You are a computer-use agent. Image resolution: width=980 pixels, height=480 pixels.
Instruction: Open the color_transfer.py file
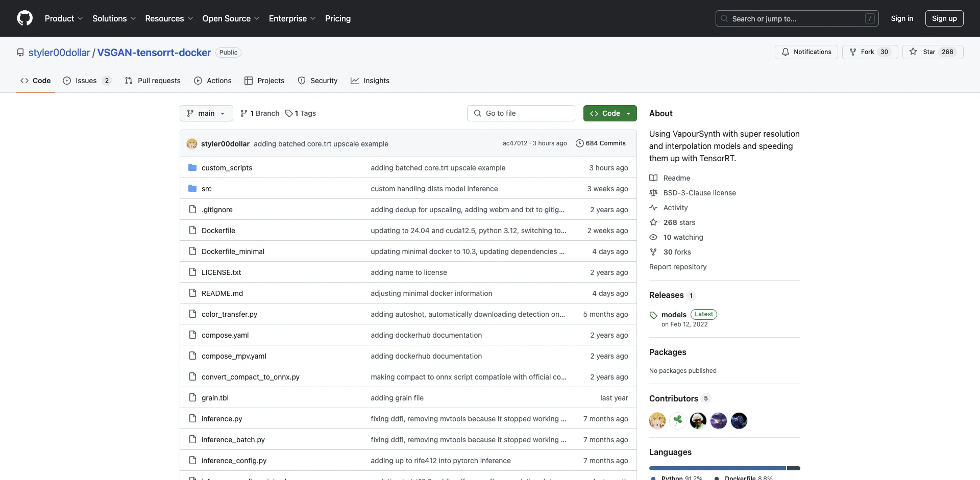pos(229,314)
